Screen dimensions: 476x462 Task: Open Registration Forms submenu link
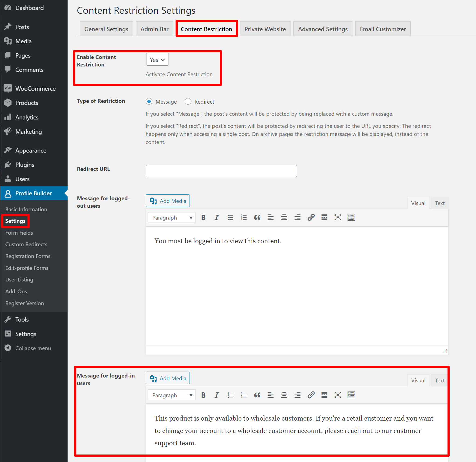28,256
